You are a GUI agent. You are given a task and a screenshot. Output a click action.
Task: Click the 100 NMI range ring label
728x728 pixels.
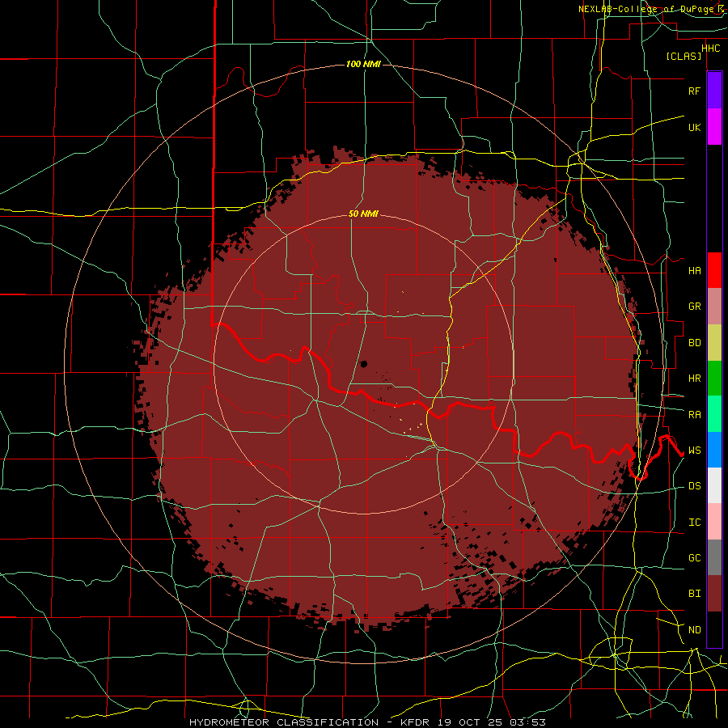[363, 64]
